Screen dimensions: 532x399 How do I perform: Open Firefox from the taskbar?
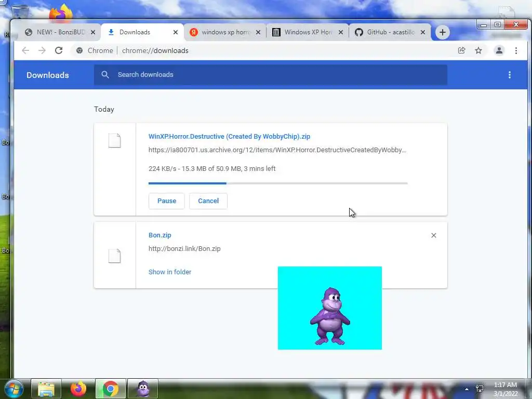pyautogui.click(x=78, y=389)
